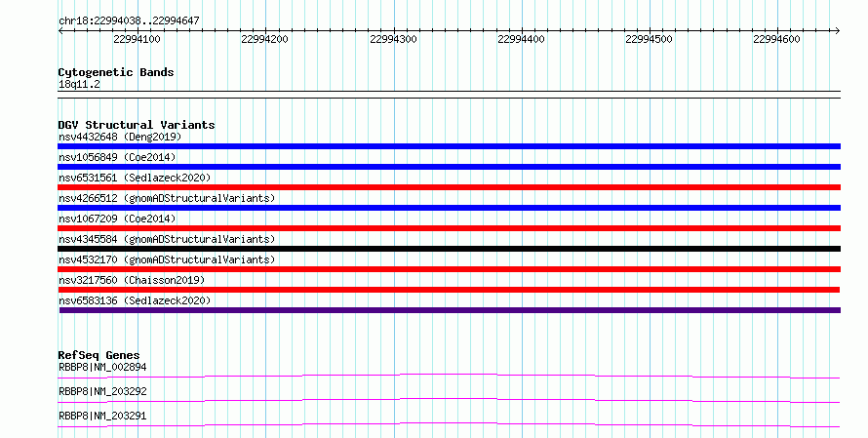Click the 18q11.2 cytogenetic band bar
868x438 pixels.
tap(449, 95)
